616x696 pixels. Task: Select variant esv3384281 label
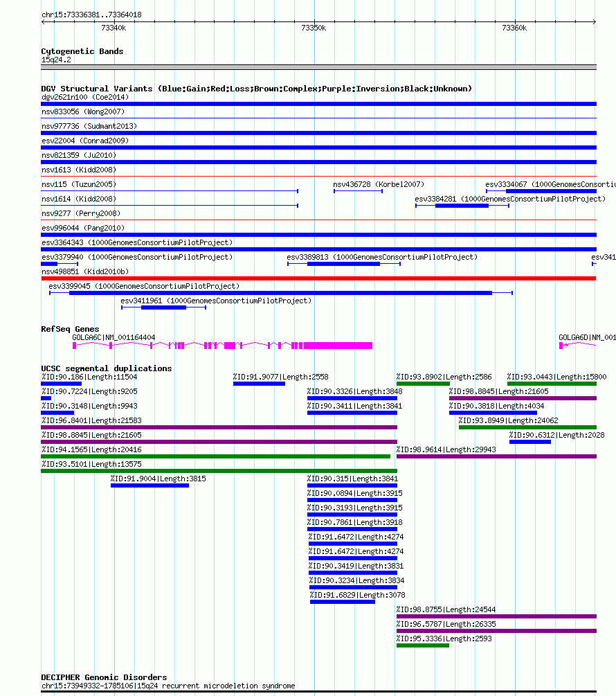pos(510,199)
